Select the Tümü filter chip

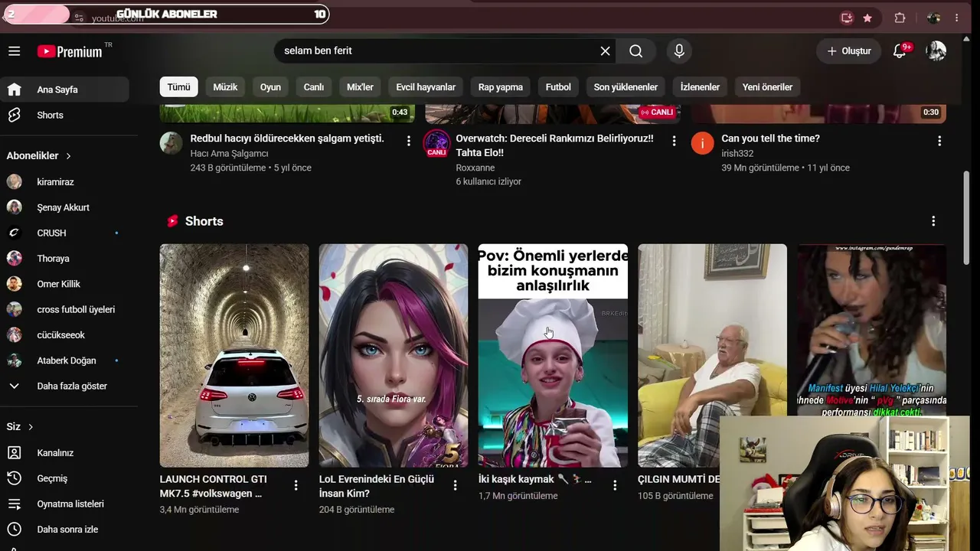point(179,87)
